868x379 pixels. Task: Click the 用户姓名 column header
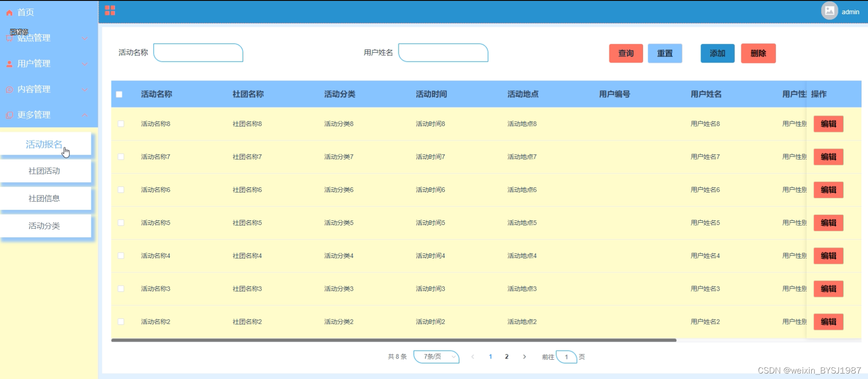[706, 94]
